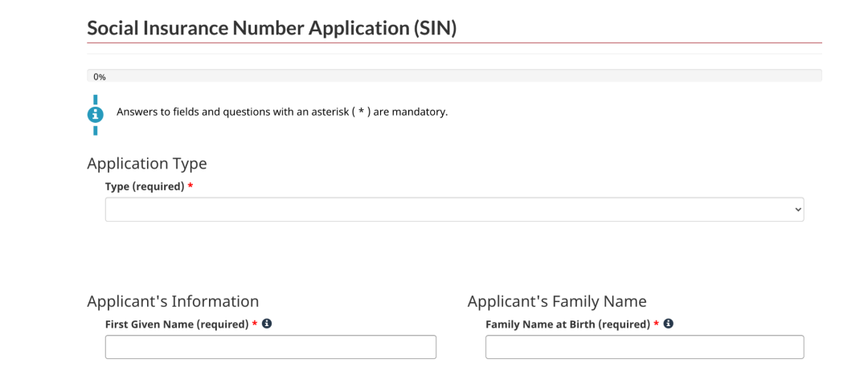The height and width of the screenshot is (371, 868).
Task: Click the red asterisk next to Type label
Action: tap(190, 186)
